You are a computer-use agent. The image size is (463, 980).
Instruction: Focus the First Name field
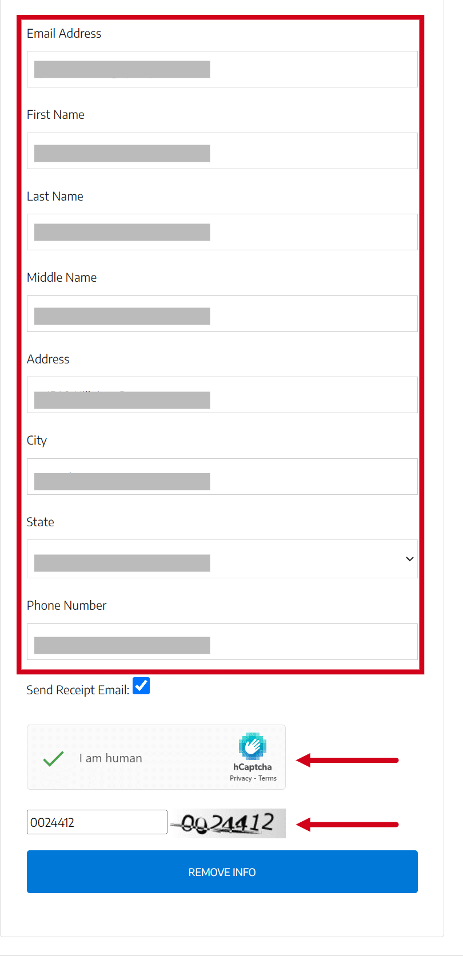coord(222,151)
